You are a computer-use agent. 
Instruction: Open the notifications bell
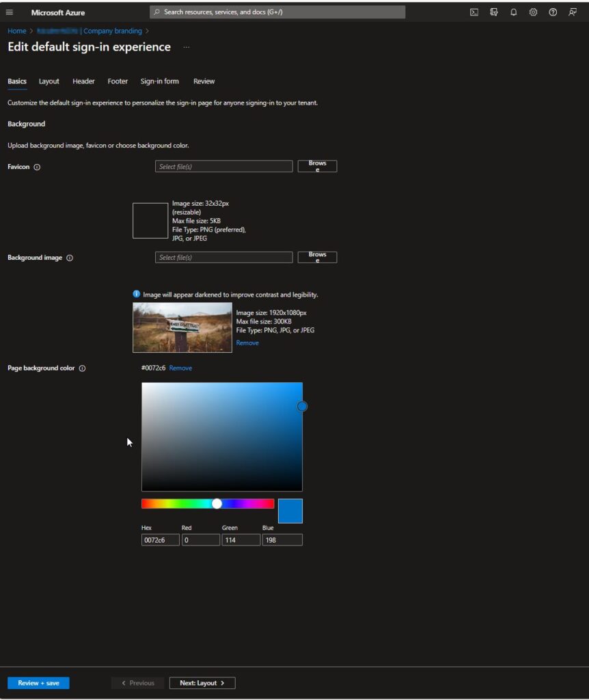click(x=514, y=12)
